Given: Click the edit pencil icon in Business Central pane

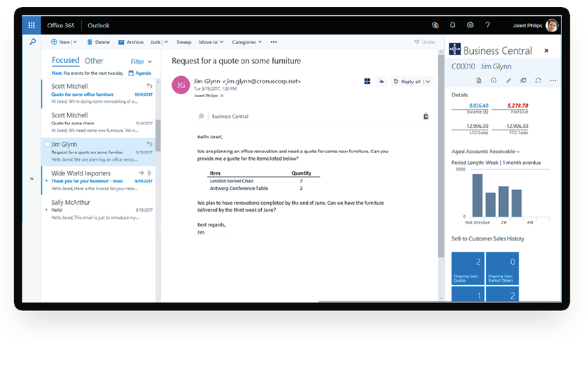Looking at the screenshot, I should pyautogui.click(x=508, y=80).
